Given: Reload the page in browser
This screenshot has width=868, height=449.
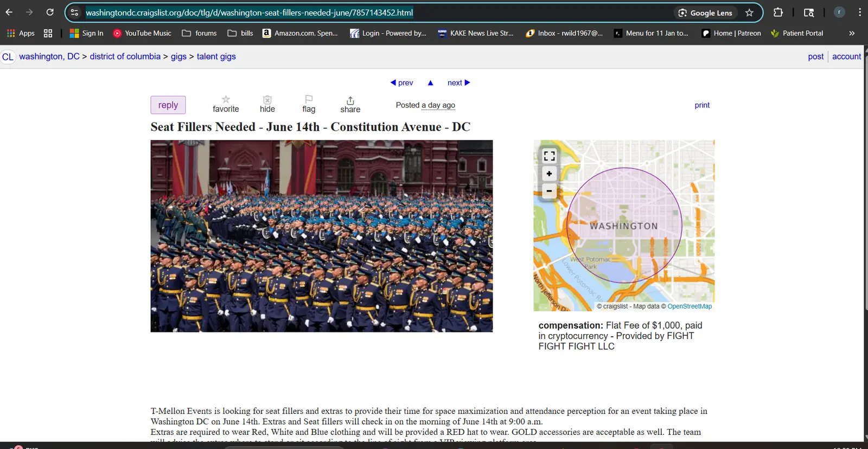Looking at the screenshot, I should (x=50, y=12).
